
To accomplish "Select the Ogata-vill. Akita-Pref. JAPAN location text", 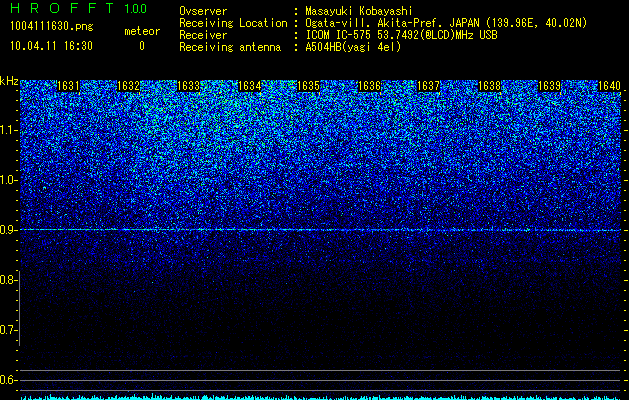I will tap(446, 23).
